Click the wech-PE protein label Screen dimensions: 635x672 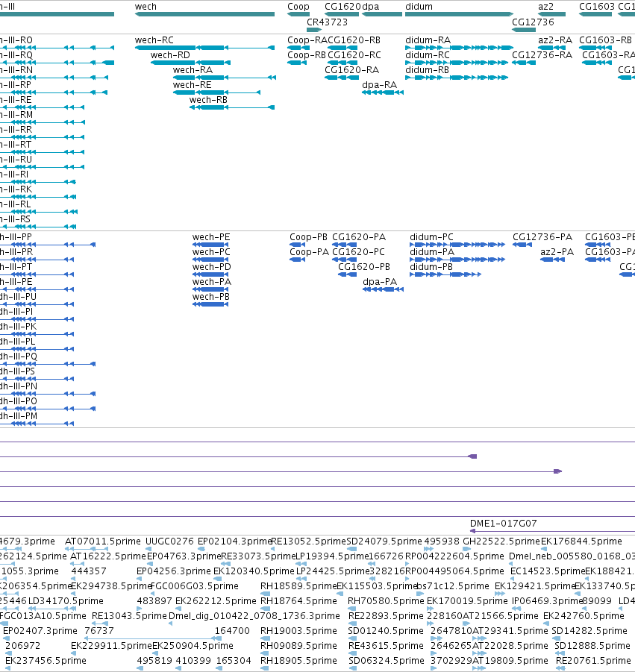click(211, 237)
